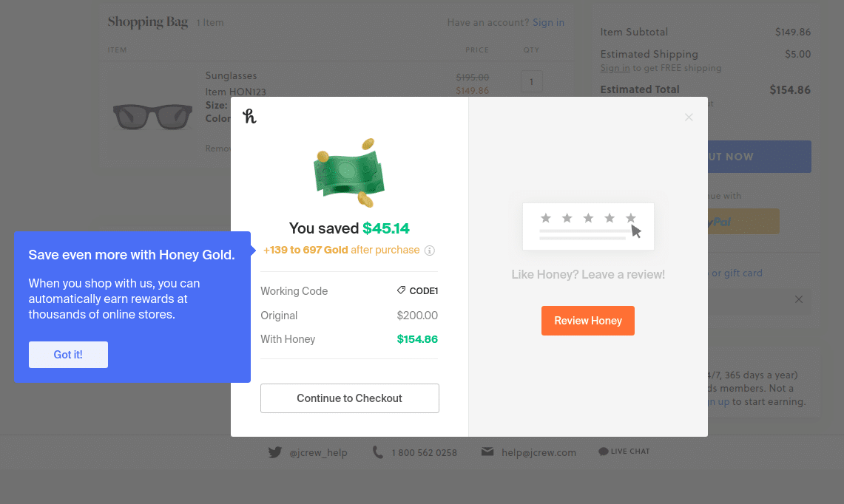Open the Gold info icon after purchase text

pyautogui.click(x=430, y=250)
